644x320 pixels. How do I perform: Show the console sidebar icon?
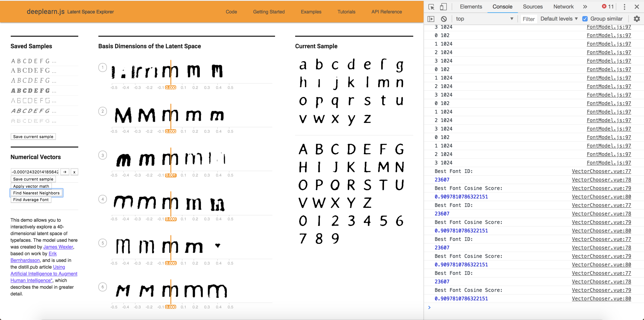click(431, 19)
